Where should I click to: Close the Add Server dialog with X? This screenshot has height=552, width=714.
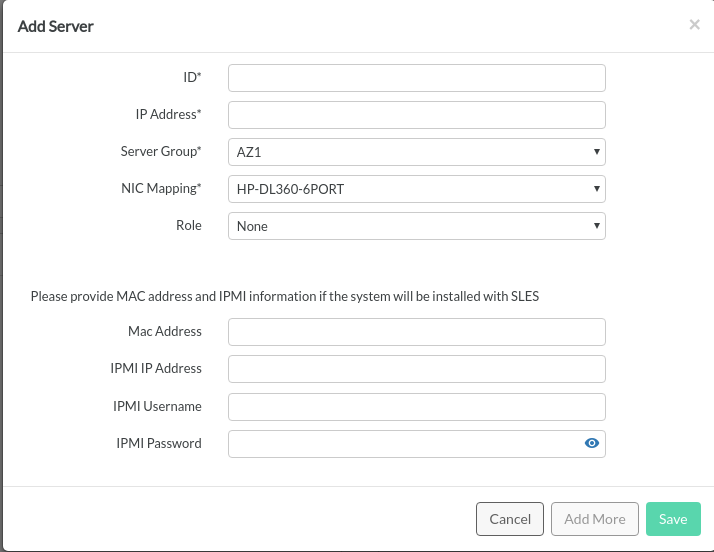click(694, 25)
